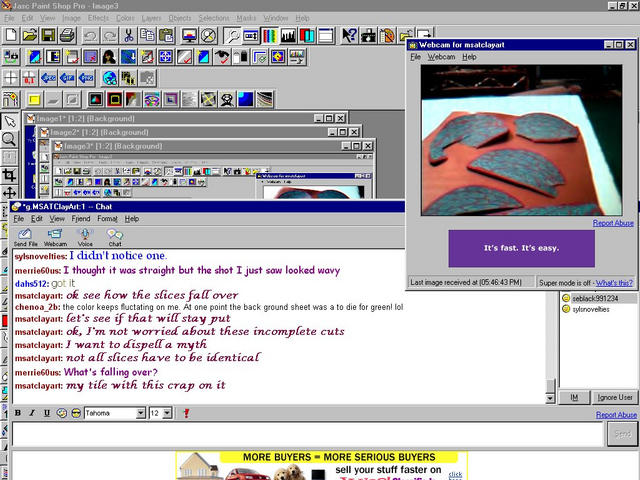640x480 pixels.
Task: Open the Webcam menu in webcam window
Action: tap(441, 57)
